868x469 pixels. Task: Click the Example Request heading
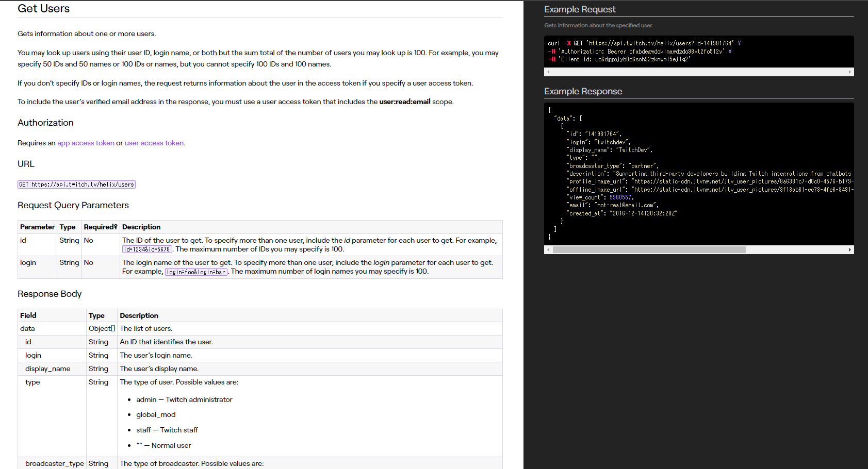(580, 9)
